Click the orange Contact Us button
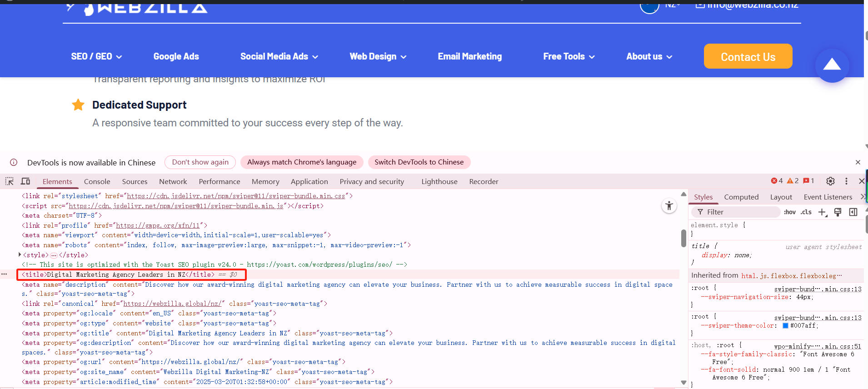 pyautogui.click(x=748, y=56)
